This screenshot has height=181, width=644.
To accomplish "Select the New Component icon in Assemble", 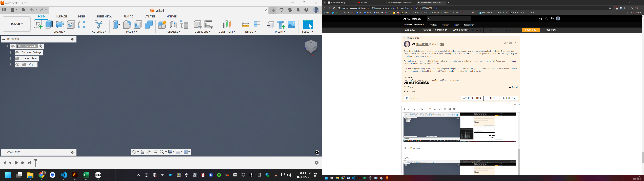I will (x=162, y=25).
